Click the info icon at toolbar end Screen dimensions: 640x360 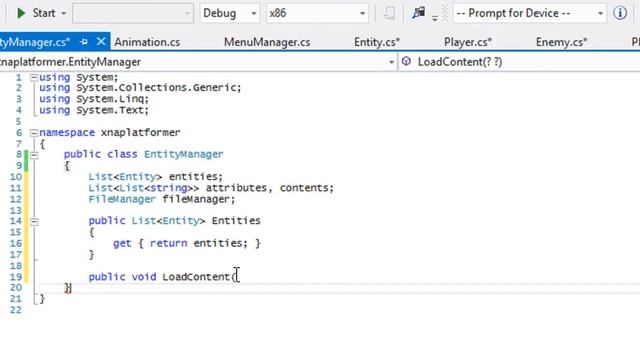(620, 13)
